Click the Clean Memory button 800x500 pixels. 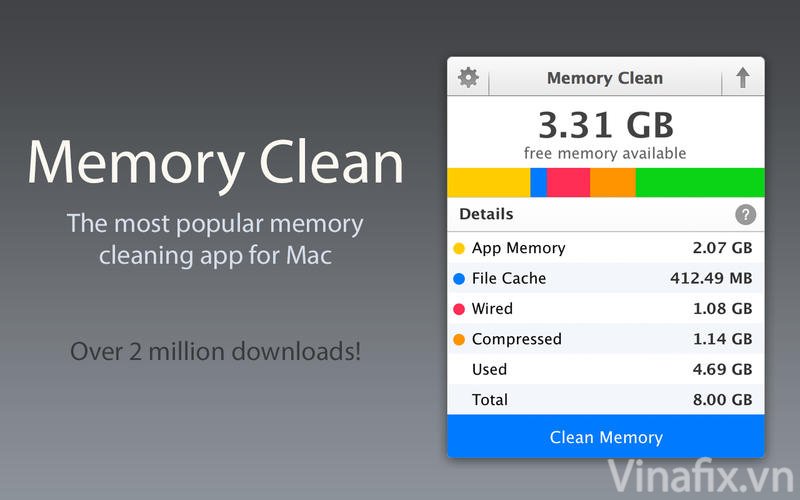(606, 436)
